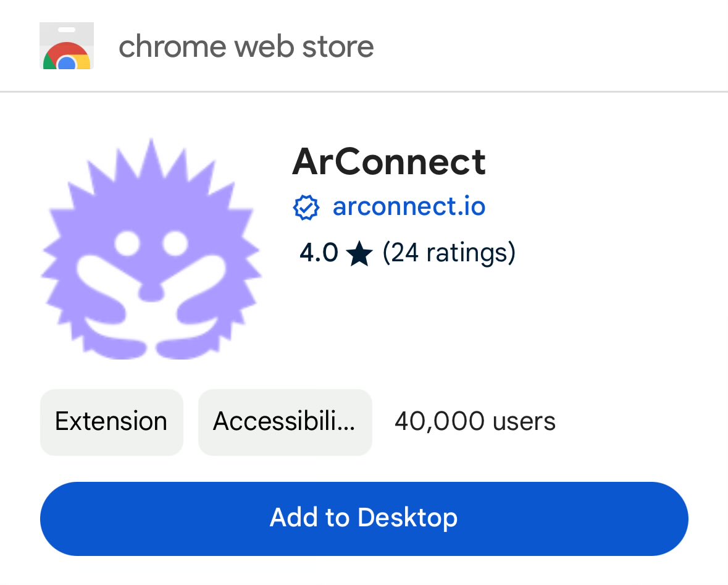The width and height of the screenshot is (728, 585).
Task: Click the chrome web store header text
Action: click(247, 45)
